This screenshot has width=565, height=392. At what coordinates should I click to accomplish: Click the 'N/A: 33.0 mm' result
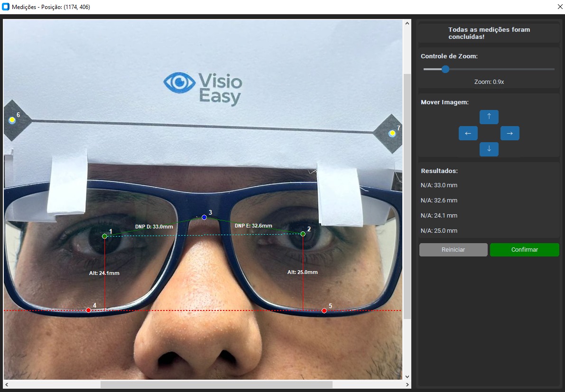point(439,185)
